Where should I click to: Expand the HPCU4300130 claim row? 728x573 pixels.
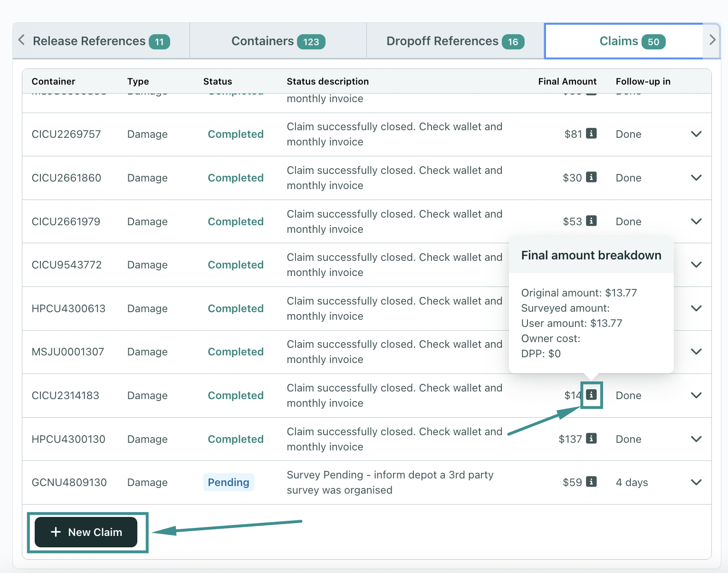(696, 439)
